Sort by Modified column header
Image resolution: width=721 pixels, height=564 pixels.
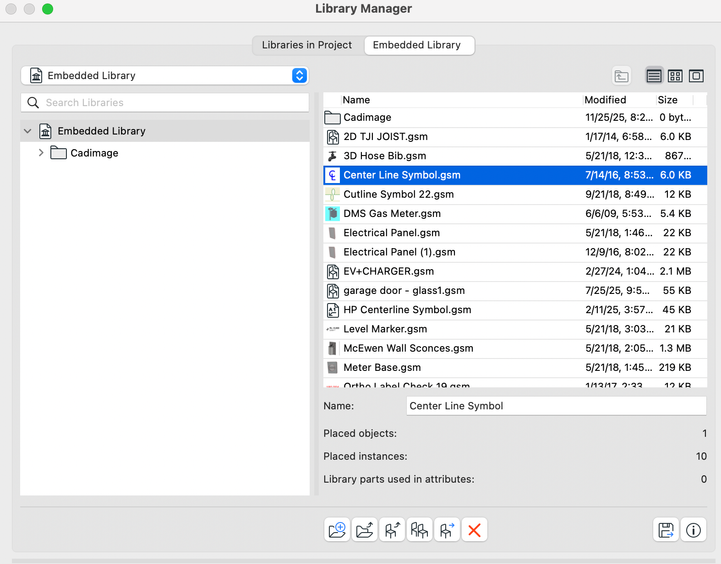pyautogui.click(x=619, y=100)
